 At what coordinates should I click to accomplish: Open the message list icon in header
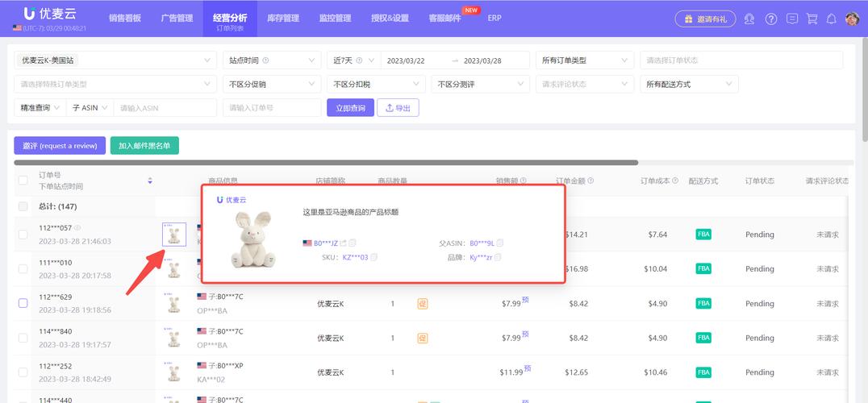[792, 19]
